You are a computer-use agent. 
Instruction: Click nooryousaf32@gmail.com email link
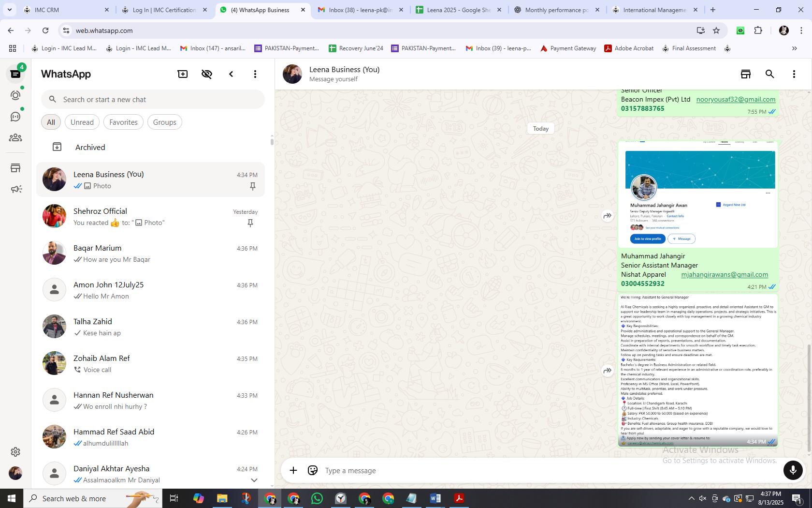point(736,99)
